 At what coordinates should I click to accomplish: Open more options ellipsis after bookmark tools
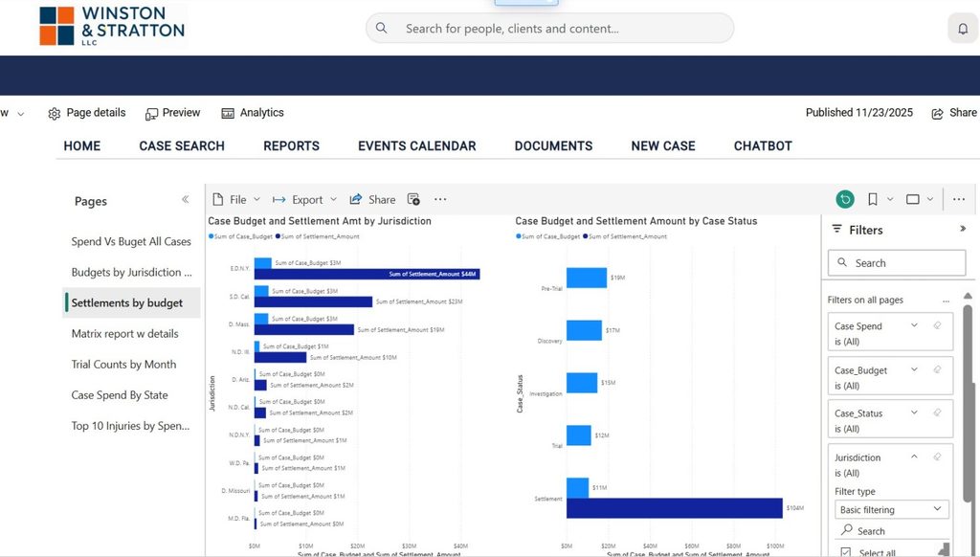click(959, 199)
